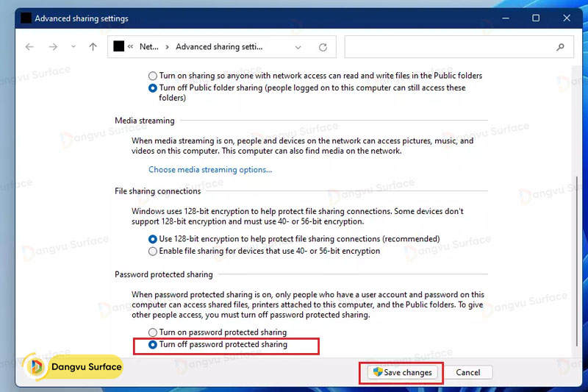Viewport: 588px width, 392px height.
Task: Expand the breadcrumb overflow chevron
Action: 131,47
